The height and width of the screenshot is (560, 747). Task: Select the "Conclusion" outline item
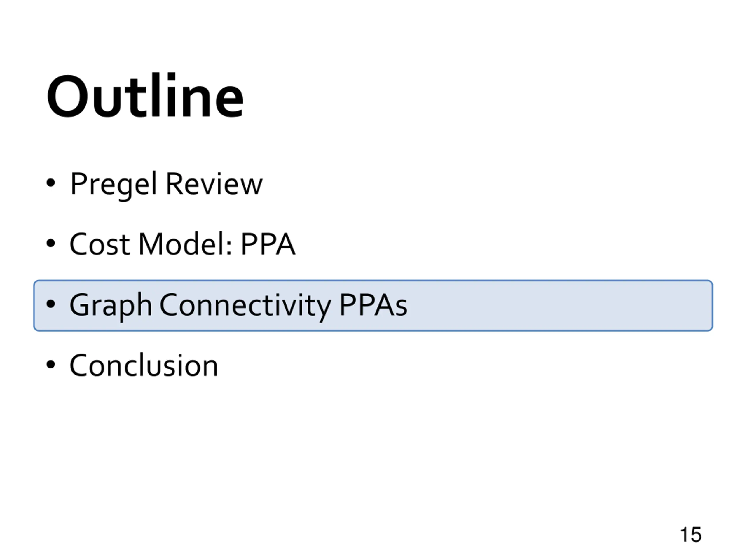click(144, 365)
